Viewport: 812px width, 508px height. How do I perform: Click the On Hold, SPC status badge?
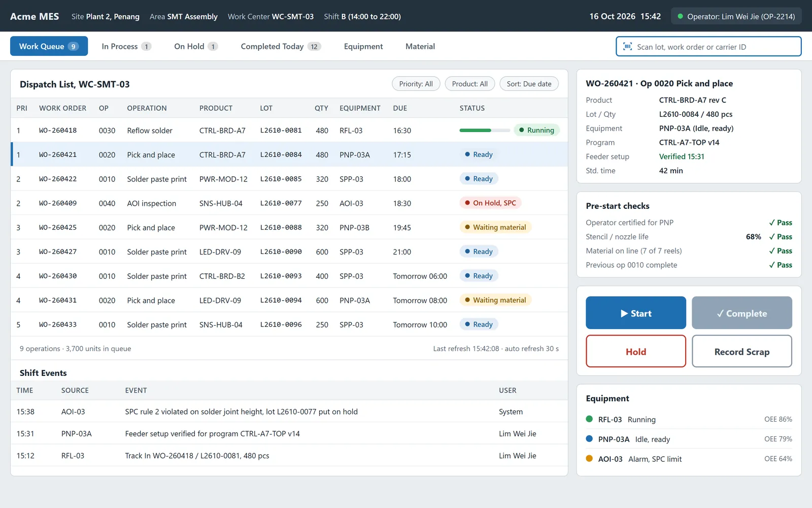(x=490, y=203)
